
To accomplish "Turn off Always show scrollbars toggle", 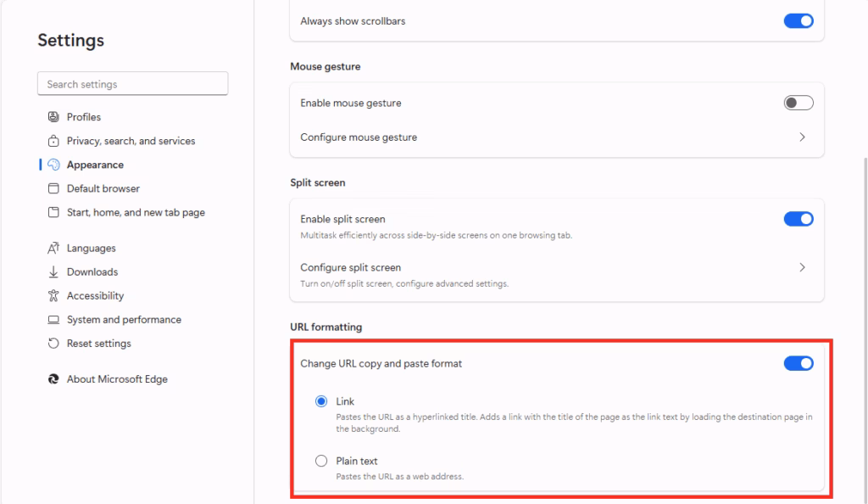I will pyautogui.click(x=798, y=21).
